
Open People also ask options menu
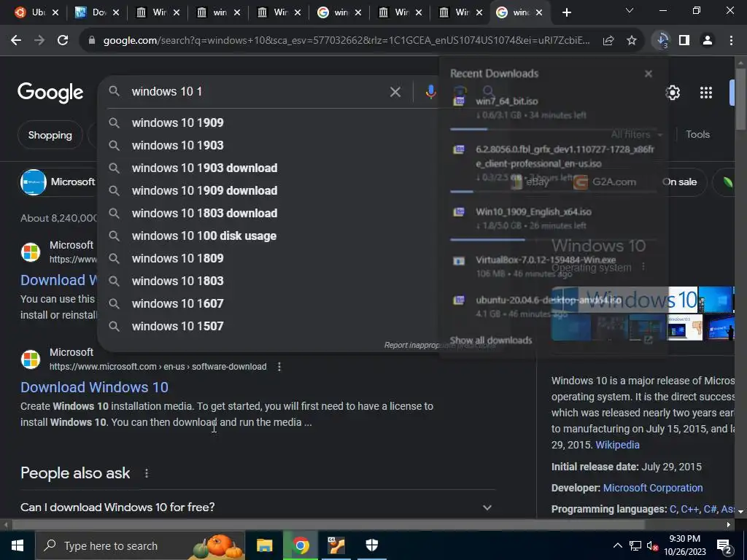coord(146,473)
